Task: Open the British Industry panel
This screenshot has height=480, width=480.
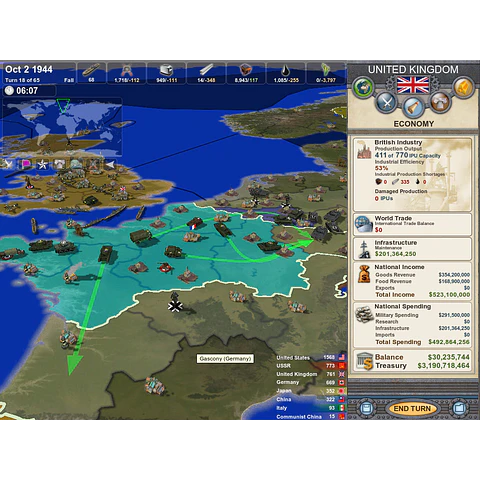Action: coord(413,174)
